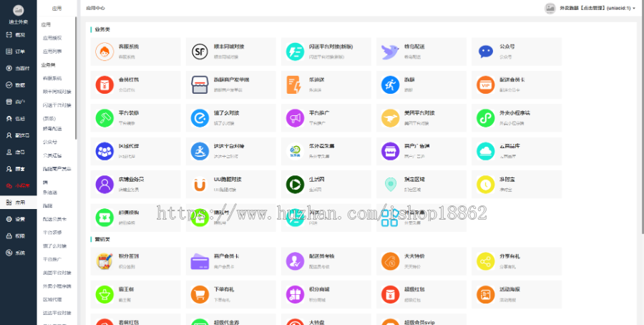This screenshot has width=644, height=325.
Task: Open the blue running-man 跑腿 icon
Action: click(391, 84)
